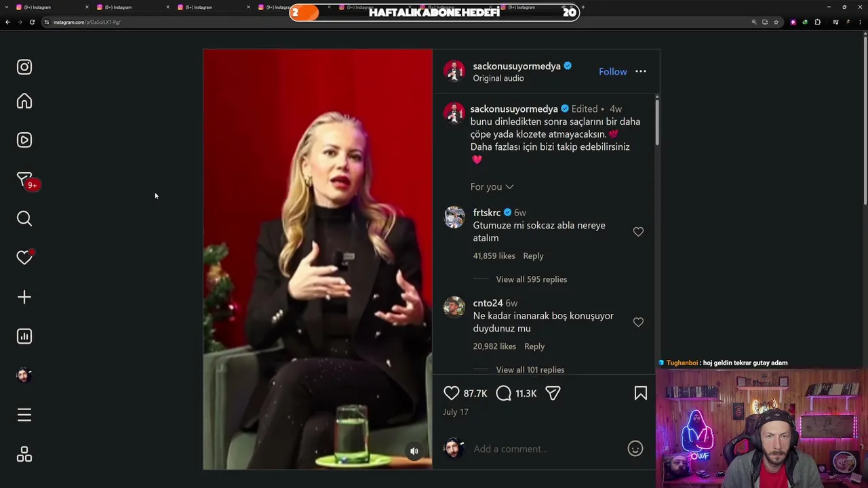The height and width of the screenshot is (488, 868).
Task: Open frtskrc's avatar picture
Action: click(x=454, y=218)
